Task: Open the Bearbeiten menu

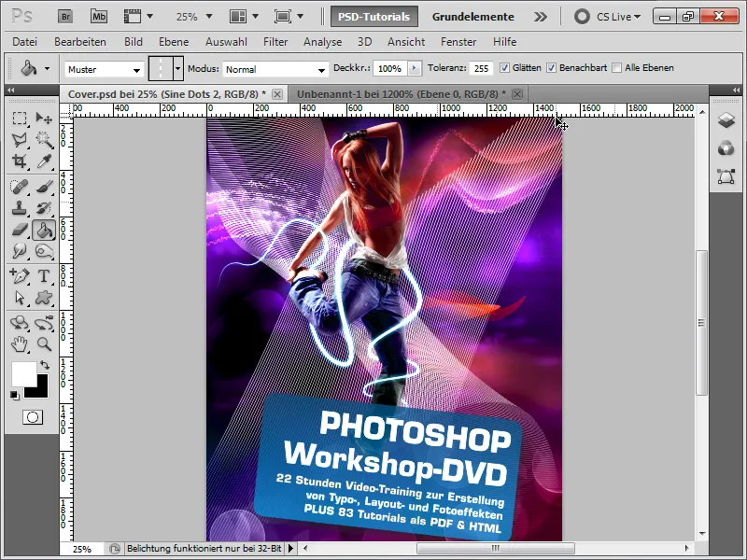Action: coord(80,42)
